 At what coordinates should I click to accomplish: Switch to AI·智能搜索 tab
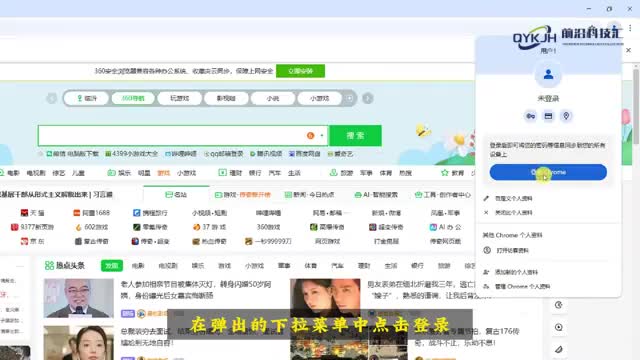pyautogui.click(x=376, y=195)
